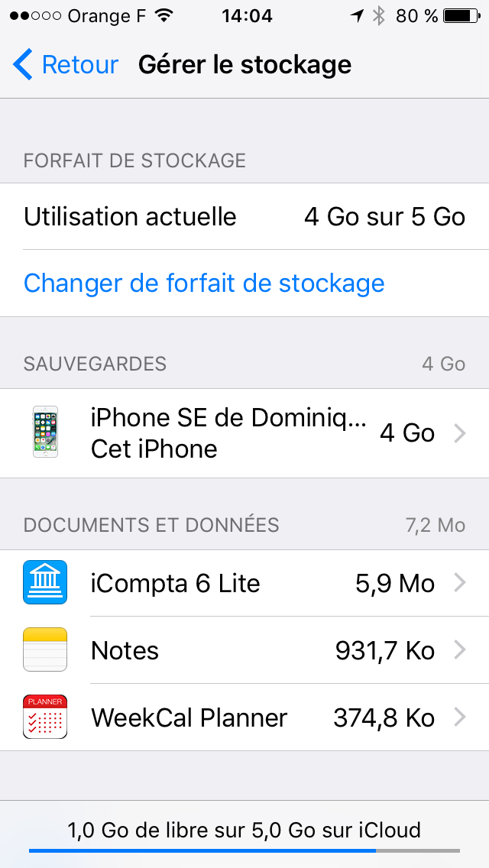The height and width of the screenshot is (868, 489).
Task: Open the iCompta 6 Lite bank icon
Action: [45, 582]
